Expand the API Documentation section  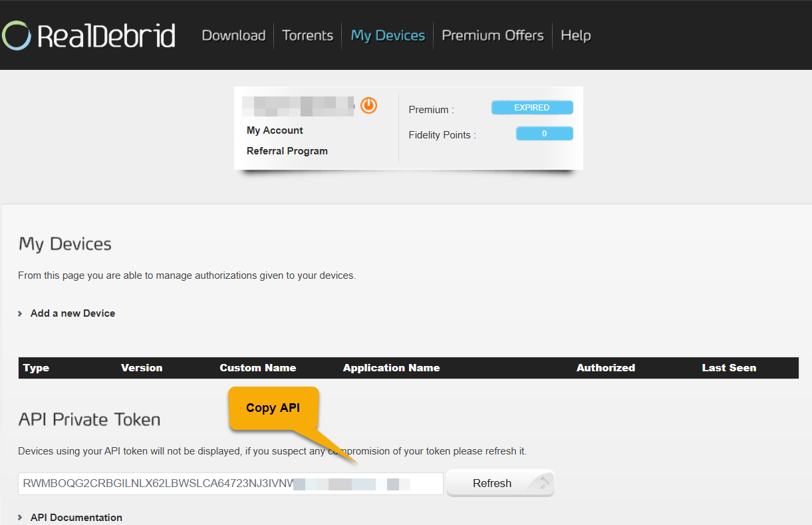76,517
